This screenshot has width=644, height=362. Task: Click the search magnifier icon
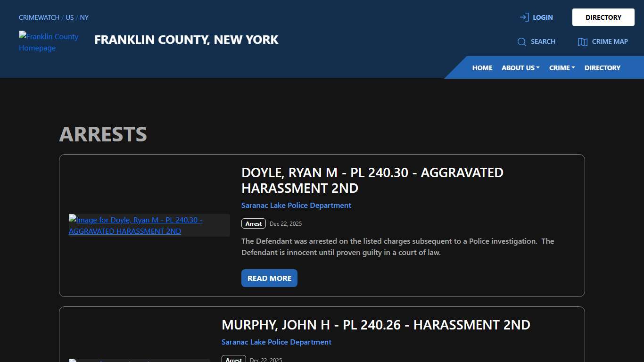point(522,41)
